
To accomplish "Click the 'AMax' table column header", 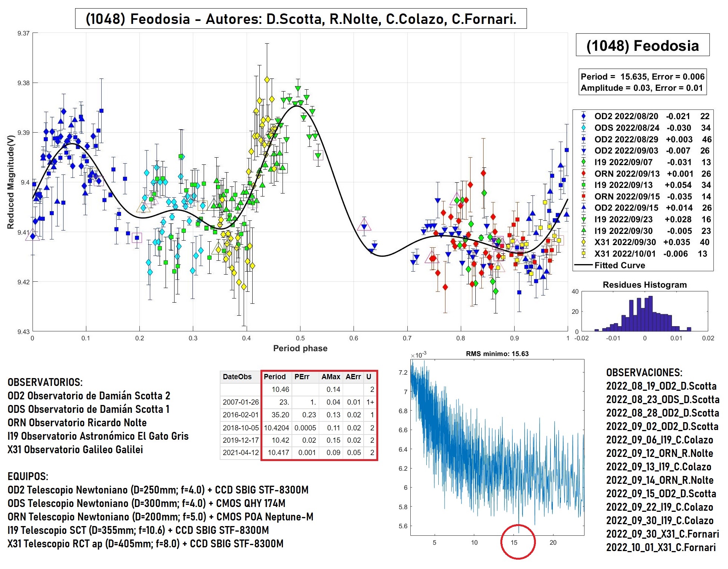I will (331, 377).
